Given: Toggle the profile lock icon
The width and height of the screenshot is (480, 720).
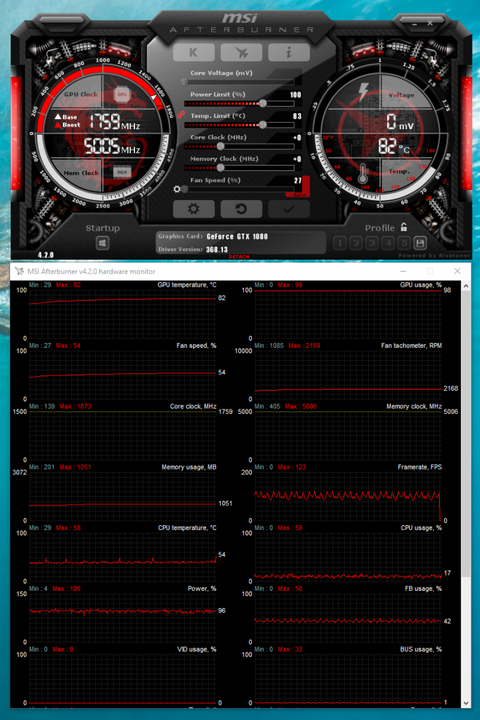Looking at the screenshot, I should [404, 227].
